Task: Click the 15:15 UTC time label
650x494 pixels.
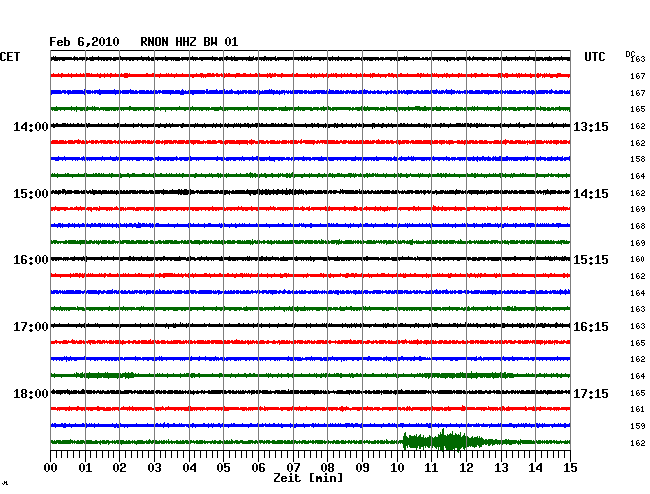Action: coord(591,260)
